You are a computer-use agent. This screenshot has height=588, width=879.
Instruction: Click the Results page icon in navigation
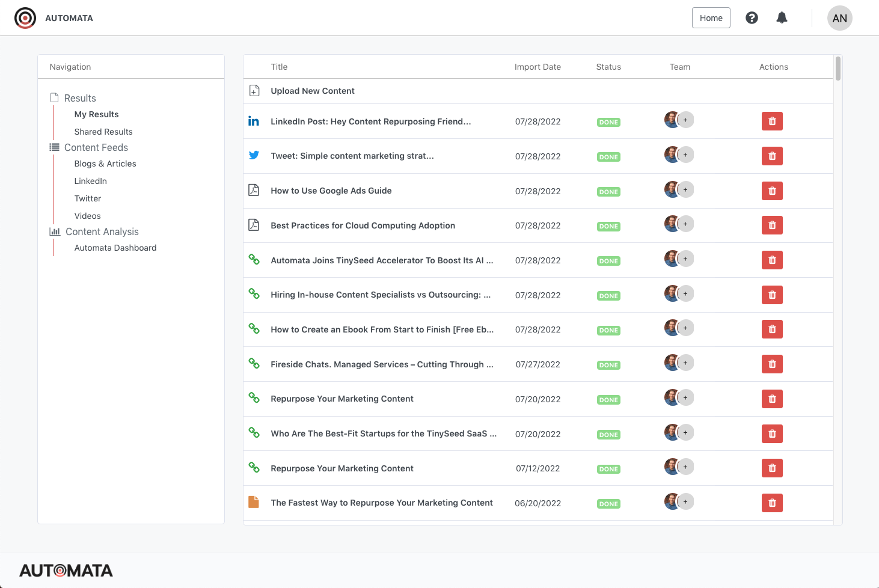tap(55, 97)
